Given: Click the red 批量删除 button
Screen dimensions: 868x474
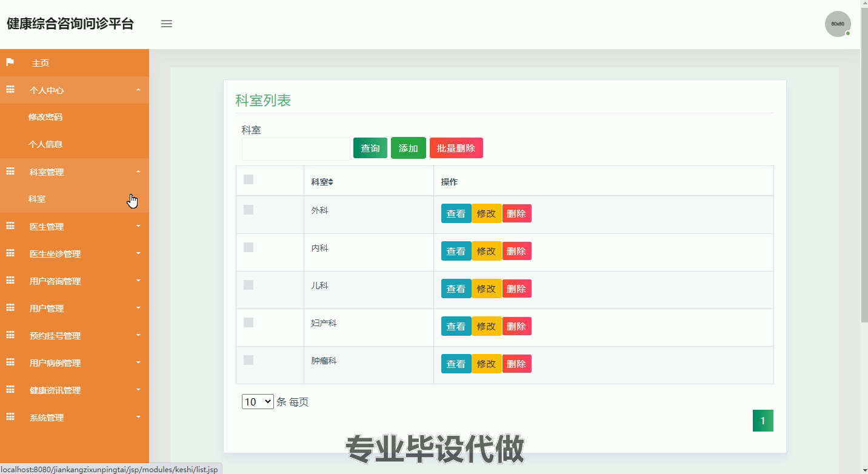Looking at the screenshot, I should pyautogui.click(x=456, y=148).
